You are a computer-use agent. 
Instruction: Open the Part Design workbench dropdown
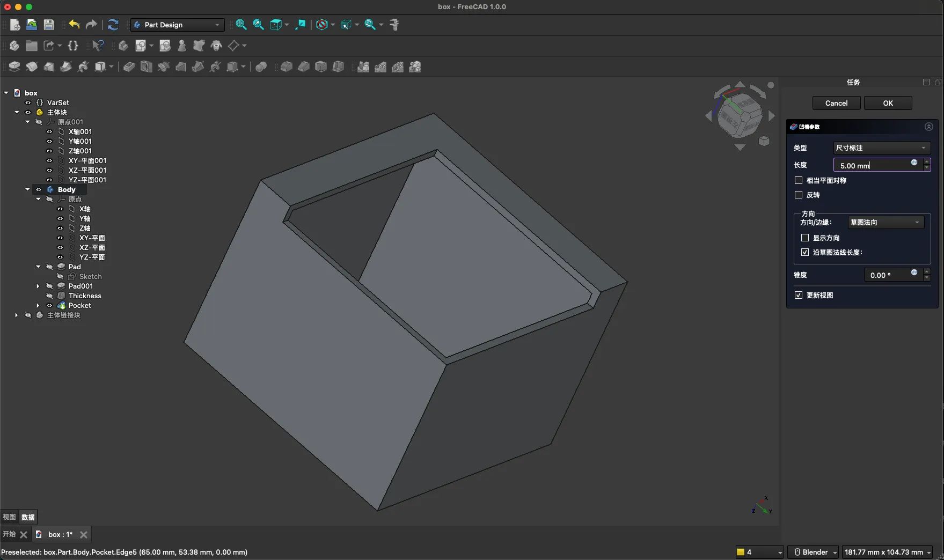click(177, 25)
